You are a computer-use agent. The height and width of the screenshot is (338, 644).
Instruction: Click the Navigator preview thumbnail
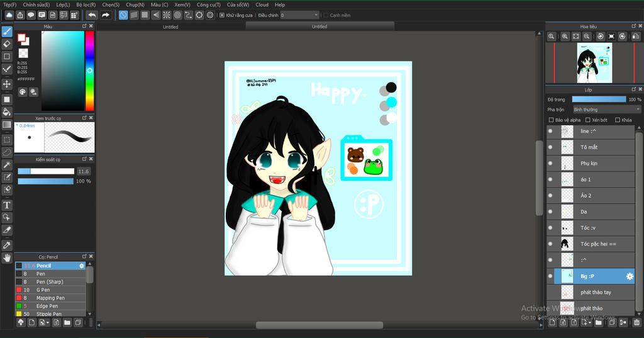pos(594,64)
